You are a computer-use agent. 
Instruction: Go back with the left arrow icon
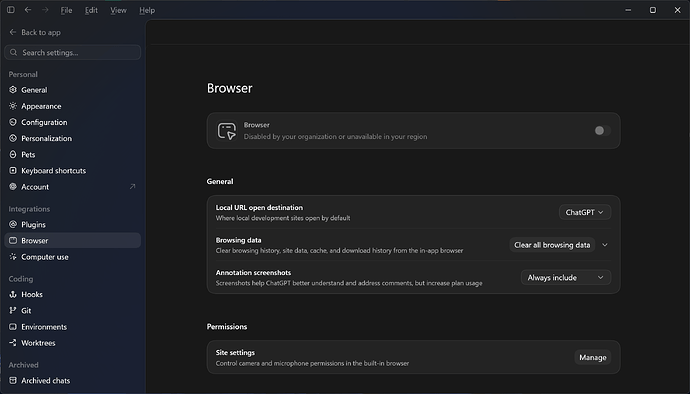(x=28, y=10)
